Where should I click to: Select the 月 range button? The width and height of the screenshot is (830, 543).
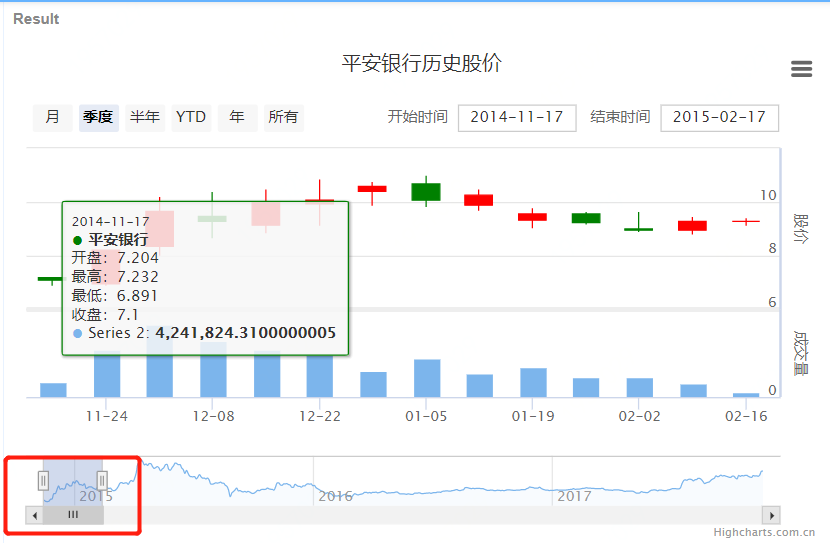click(52, 117)
